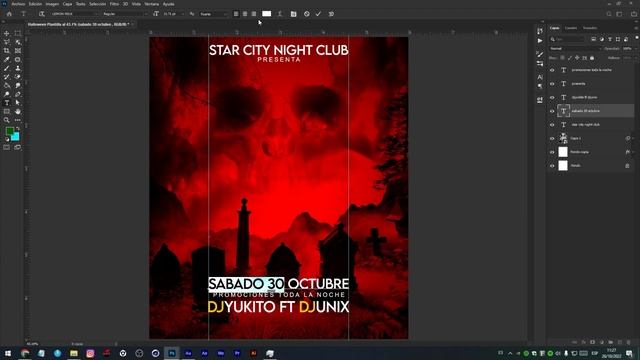Image resolution: width=640 pixels, height=360 pixels.
Task: Open the Archivo menu
Action: (18, 4)
